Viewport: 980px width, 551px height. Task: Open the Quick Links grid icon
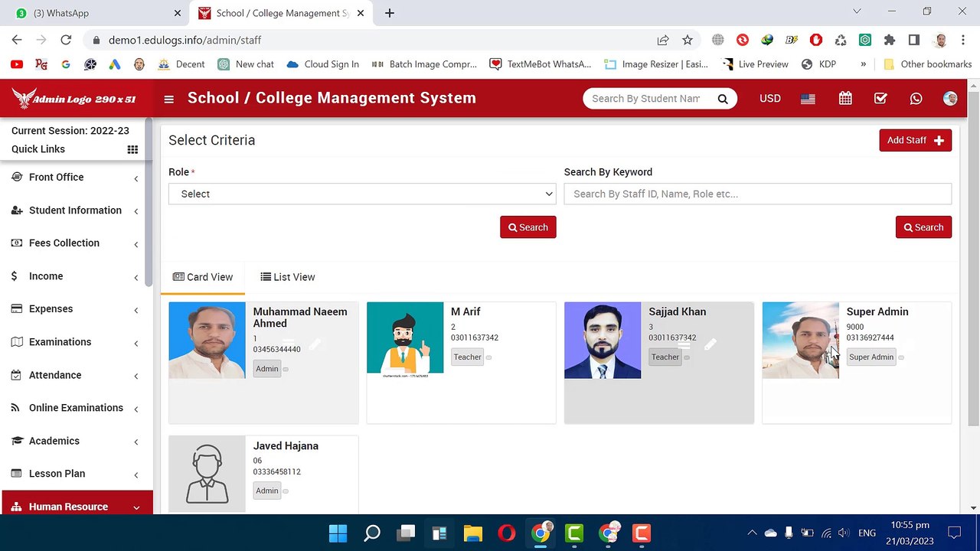[132, 149]
